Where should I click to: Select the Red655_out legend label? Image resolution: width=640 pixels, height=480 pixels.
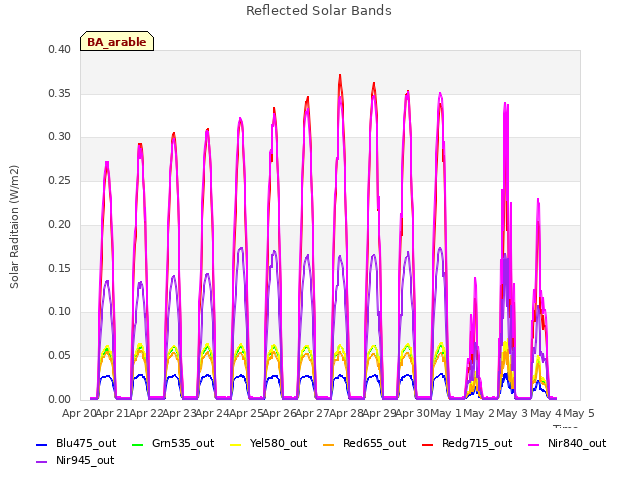tap(374, 444)
